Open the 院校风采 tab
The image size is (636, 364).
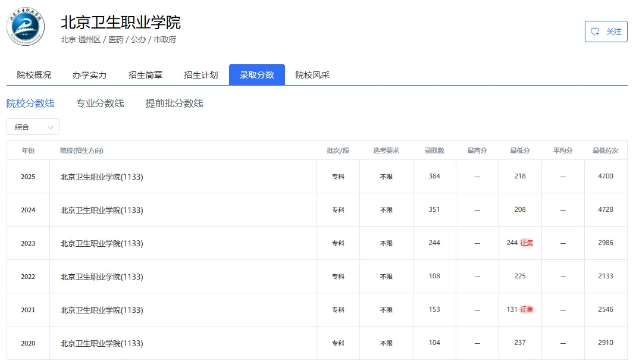tap(312, 75)
